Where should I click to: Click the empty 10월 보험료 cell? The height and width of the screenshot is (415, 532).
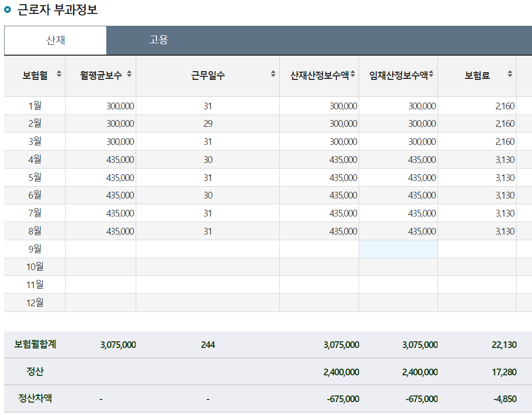pyautogui.click(x=477, y=267)
